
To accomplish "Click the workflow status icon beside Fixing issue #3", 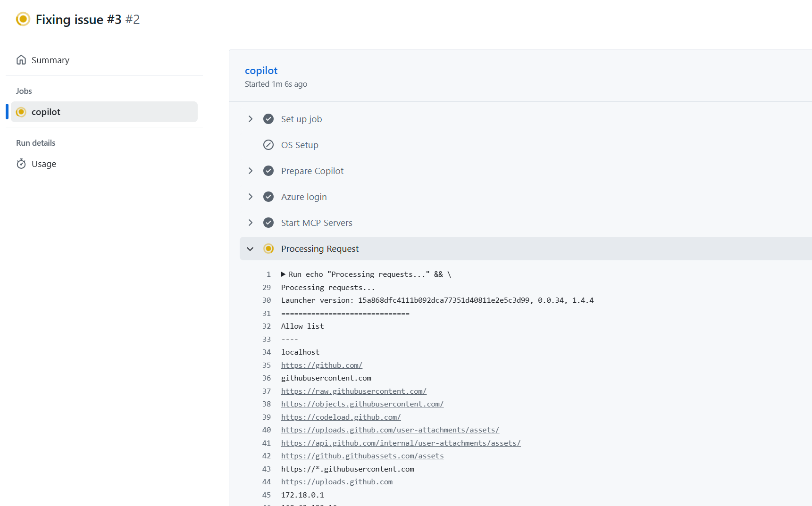I will (x=23, y=19).
